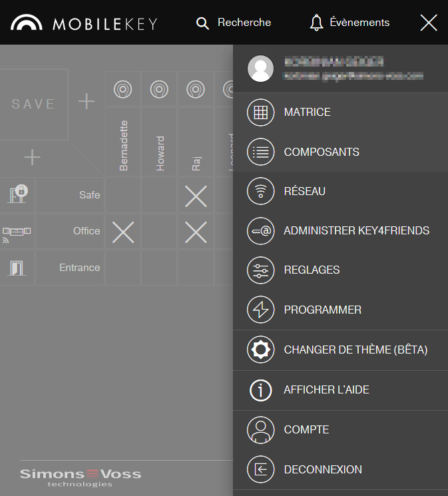This screenshot has width=448, height=496.
Task: Click the Key4Friends key icon
Action: tap(260, 231)
